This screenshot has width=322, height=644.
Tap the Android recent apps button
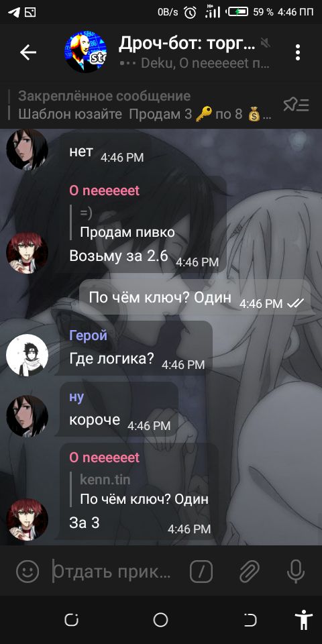[72, 620]
